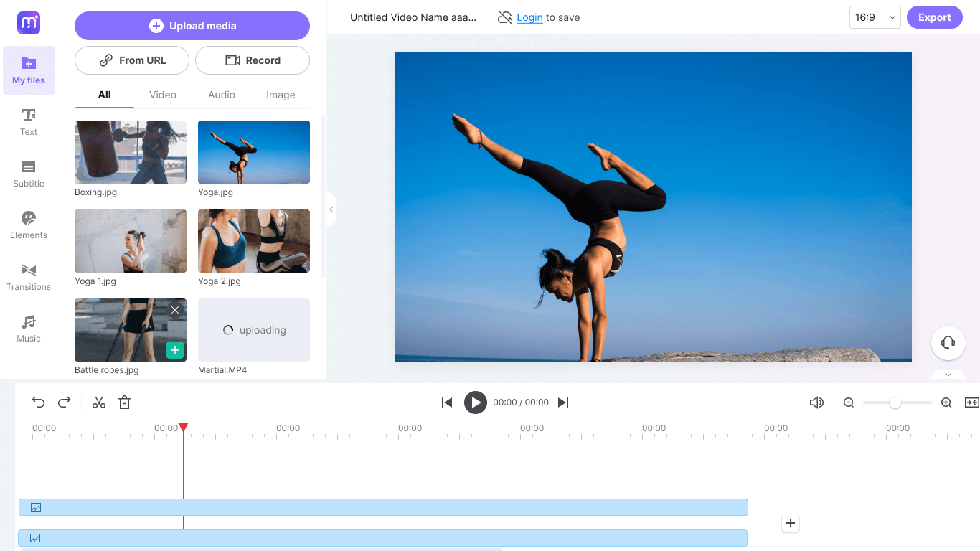This screenshot has height=551, width=980.
Task: Click the undo arrow icon
Action: (x=39, y=402)
